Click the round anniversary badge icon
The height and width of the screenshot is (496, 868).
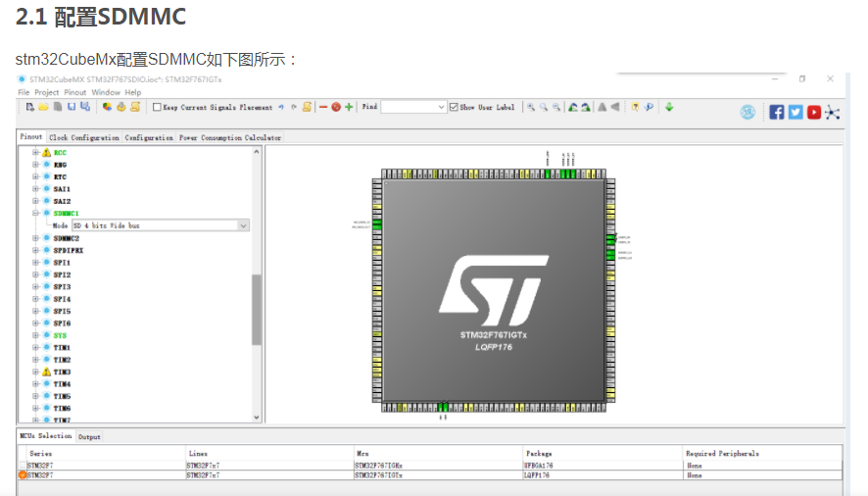click(x=747, y=113)
